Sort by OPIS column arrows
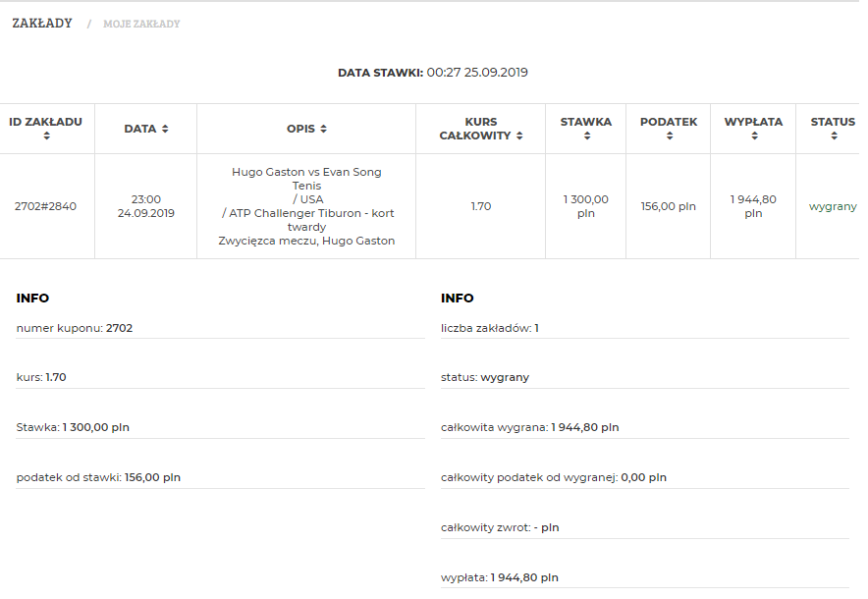 tap(323, 129)
